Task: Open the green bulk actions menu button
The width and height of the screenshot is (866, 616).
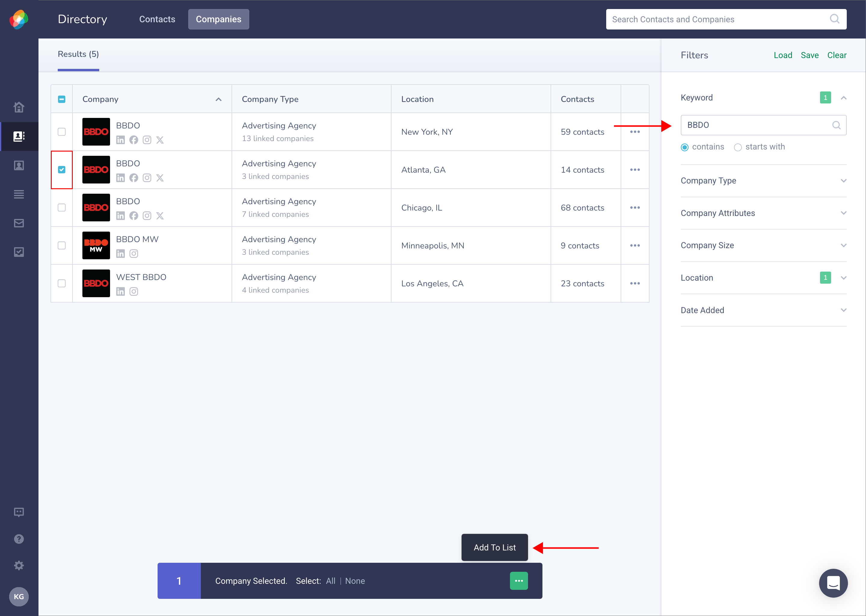Action: point(519,581)
